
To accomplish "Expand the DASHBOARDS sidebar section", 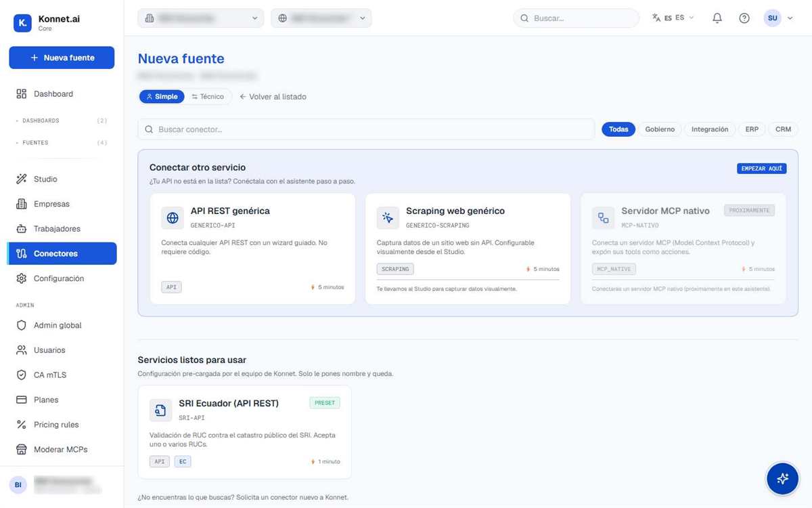I will [62, 121].
